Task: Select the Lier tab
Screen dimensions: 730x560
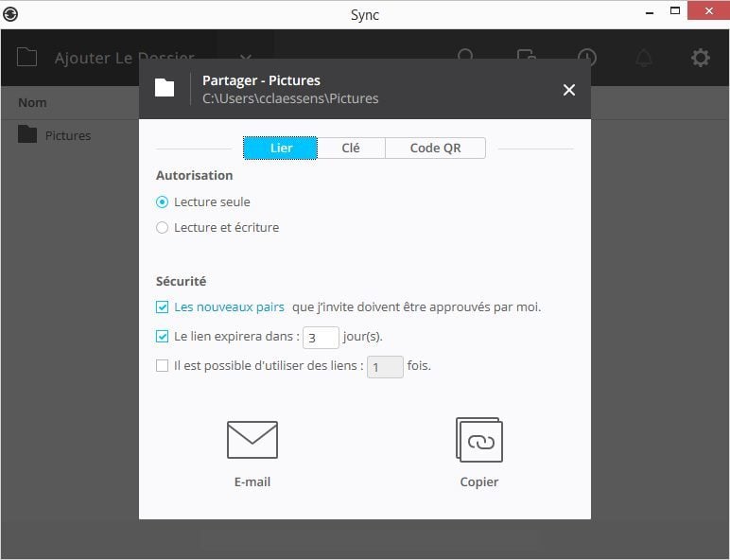Action: point(281,149)
